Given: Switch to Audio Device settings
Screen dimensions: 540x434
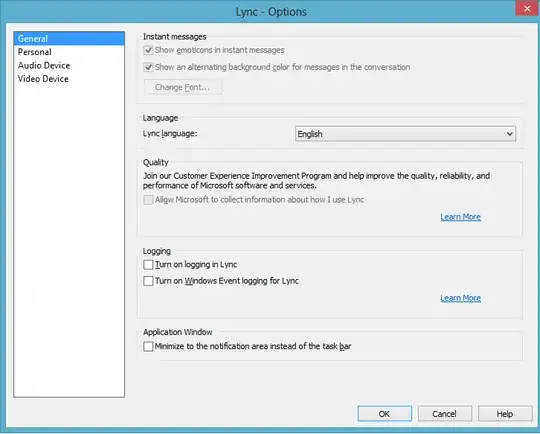Looking at the screenshot, I should click(x=69, y=65).
